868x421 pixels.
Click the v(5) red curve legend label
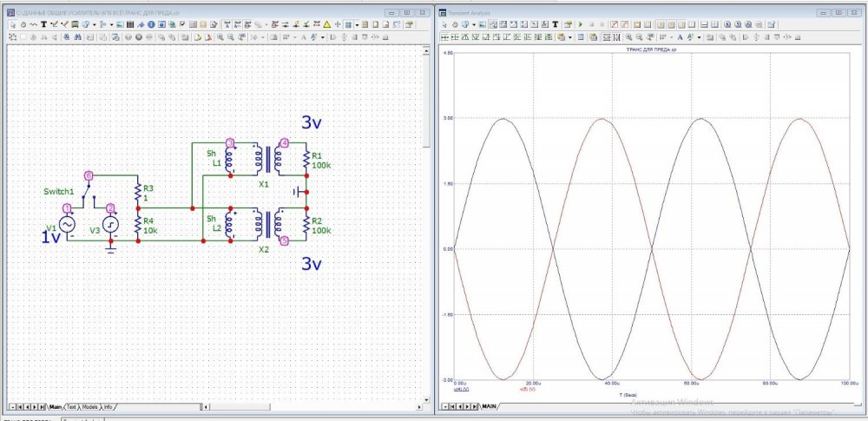pos(525,389)
